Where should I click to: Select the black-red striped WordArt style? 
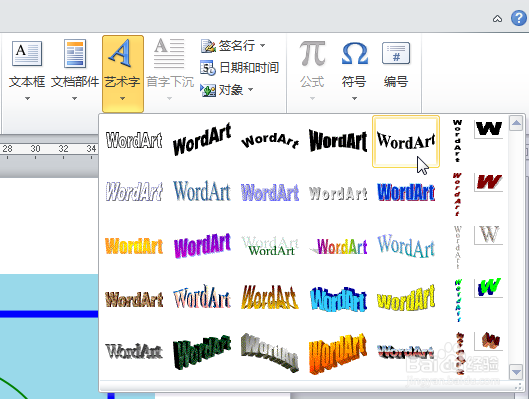pyautogui.click(x=406, y=352)
